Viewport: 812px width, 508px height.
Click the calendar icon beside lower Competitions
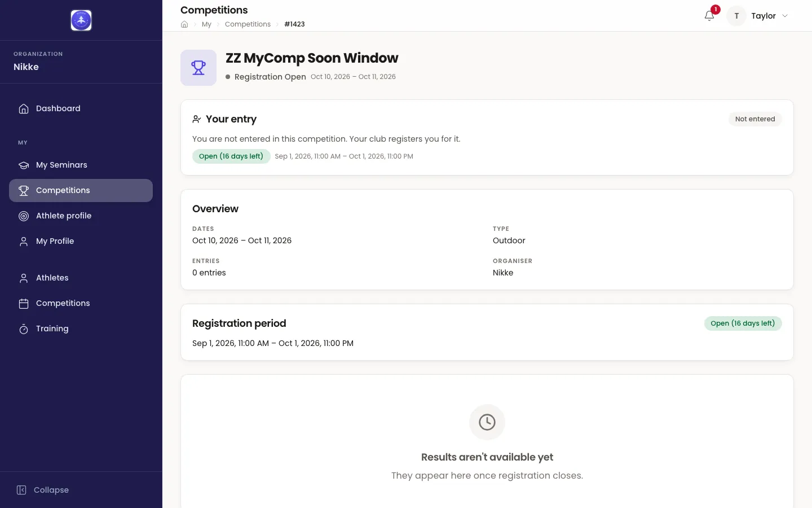point(24,303)
